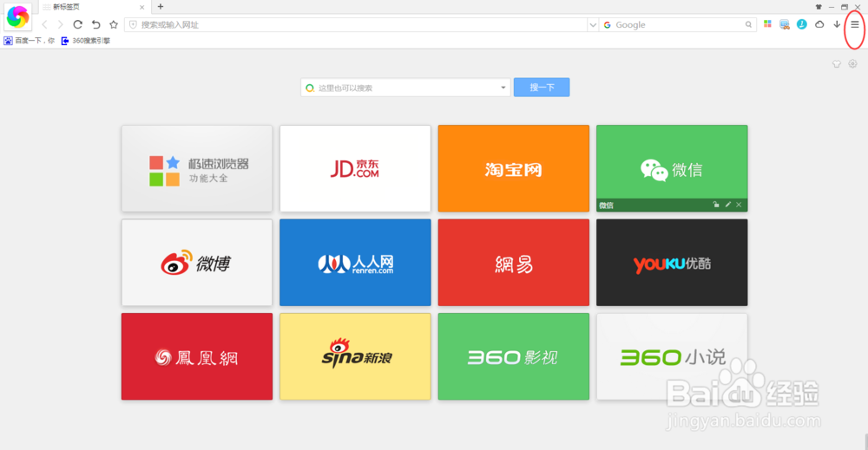
Task: Expand the page search box dropdown arrow
Action: point(503,88)
